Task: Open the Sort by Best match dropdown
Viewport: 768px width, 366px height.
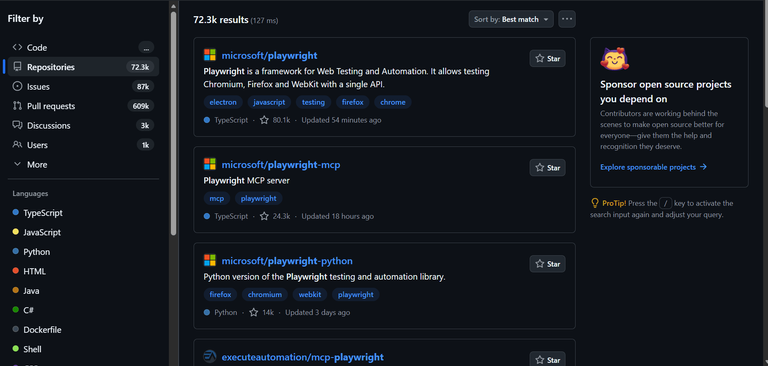Action: click(511, 19)
